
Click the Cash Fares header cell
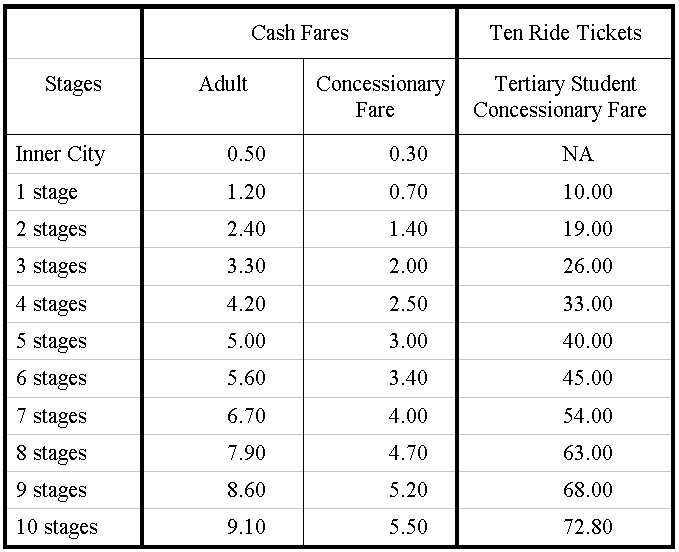pyautogui.click(x=300, y=33)
